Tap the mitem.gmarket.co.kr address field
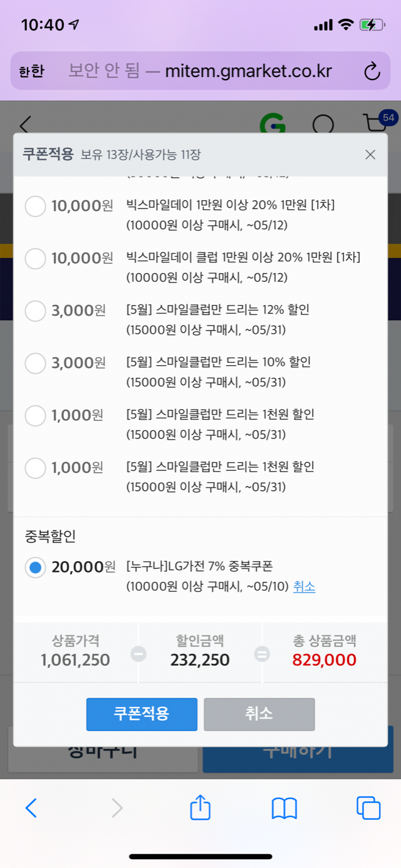 200,71
